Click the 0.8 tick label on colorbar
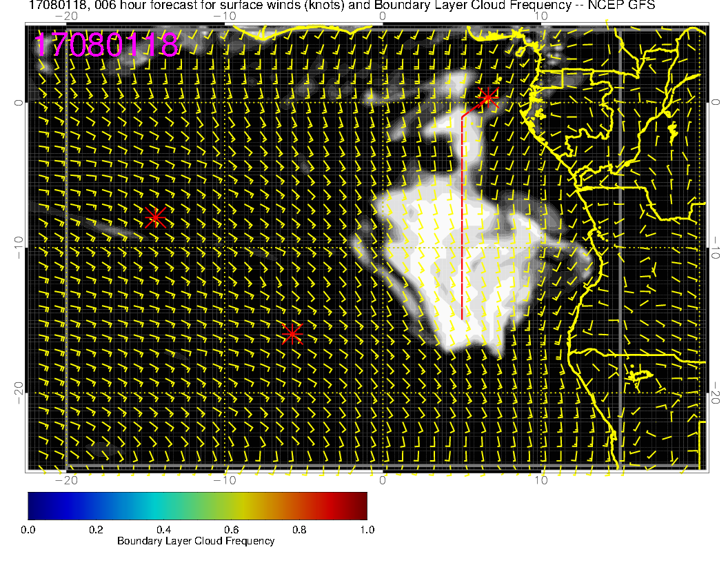Viewport: 728px width, 563px height. point(299,529)
